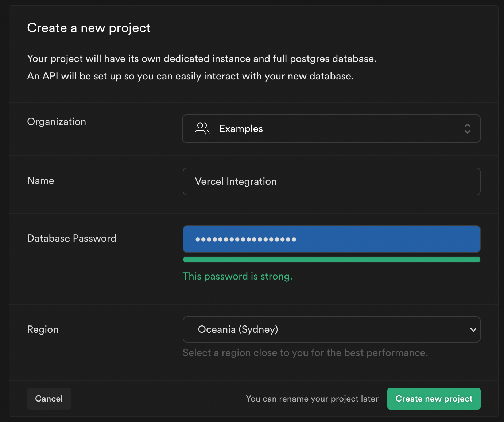Click the 'Name' label
Screen dimensions: 504x422
tap(40, 181)
